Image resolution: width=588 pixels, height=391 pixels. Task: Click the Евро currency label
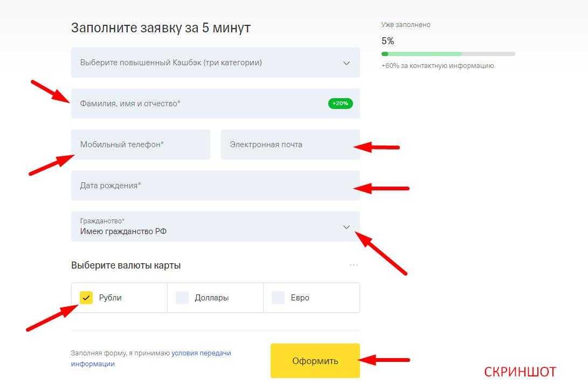[300, 298]
